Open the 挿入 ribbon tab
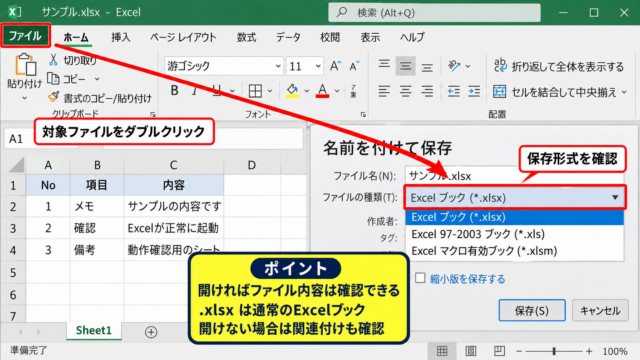The image size is (640, 360). (121, 37)
